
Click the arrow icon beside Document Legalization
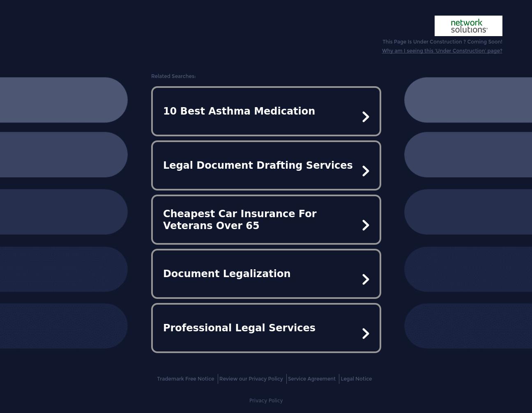coord(365,279)
